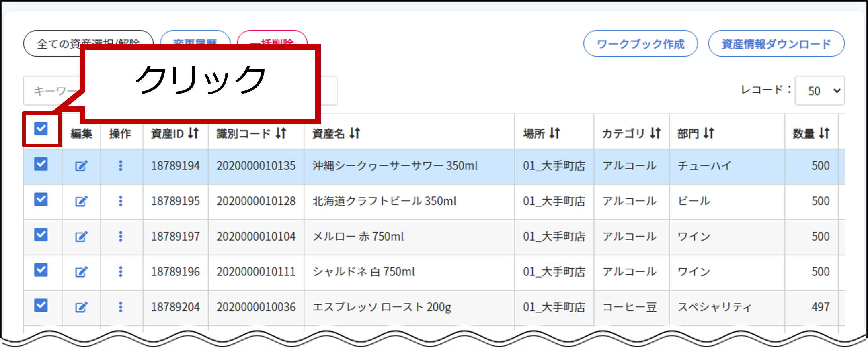The width and height of the screenshot is (868, 351).
Task: Open the レコード count dropdown
Action: (x=819, y=91)
